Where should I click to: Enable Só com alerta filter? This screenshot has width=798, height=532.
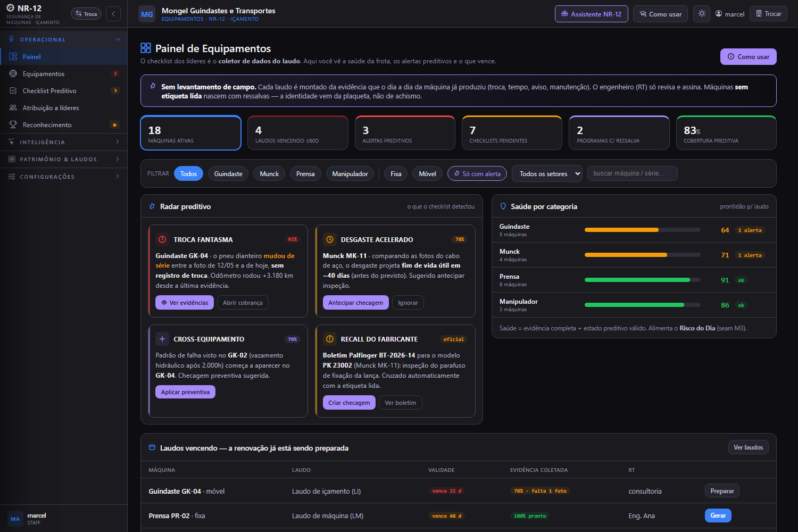[477, 173]
